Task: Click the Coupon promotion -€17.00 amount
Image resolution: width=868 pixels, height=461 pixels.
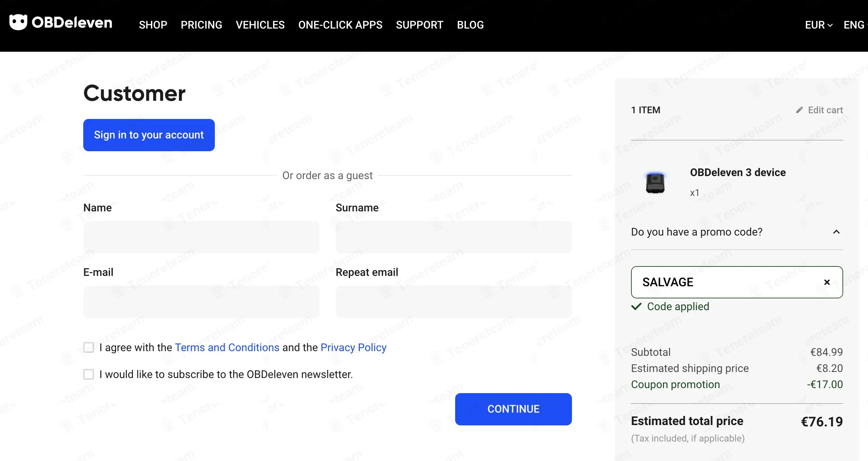Action: (x=825, y=384)
